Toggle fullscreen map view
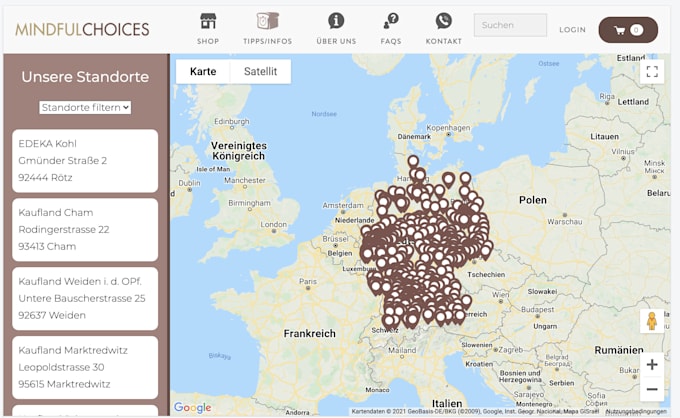This screenshot has height=418, width=680. 652,72
